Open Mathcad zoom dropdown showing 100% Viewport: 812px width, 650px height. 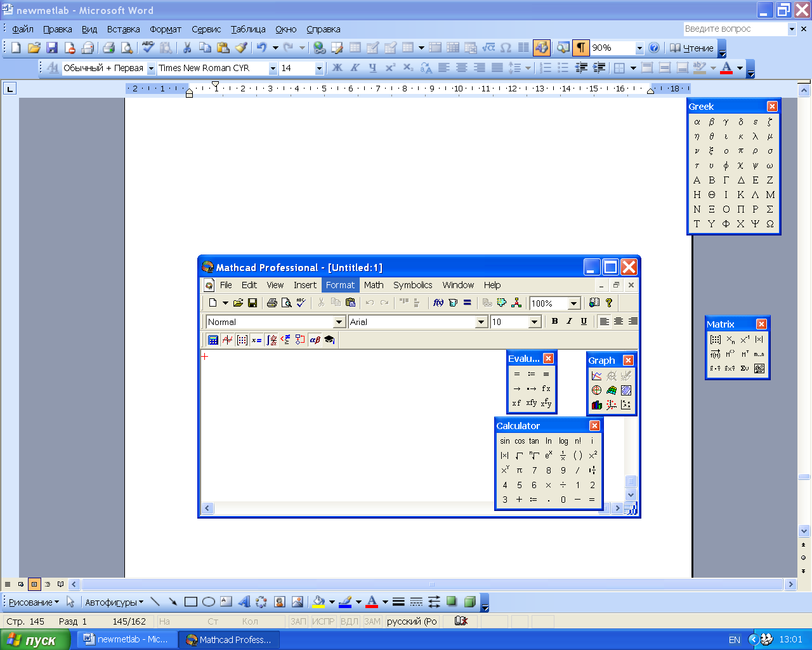click(x=574, y=303)
